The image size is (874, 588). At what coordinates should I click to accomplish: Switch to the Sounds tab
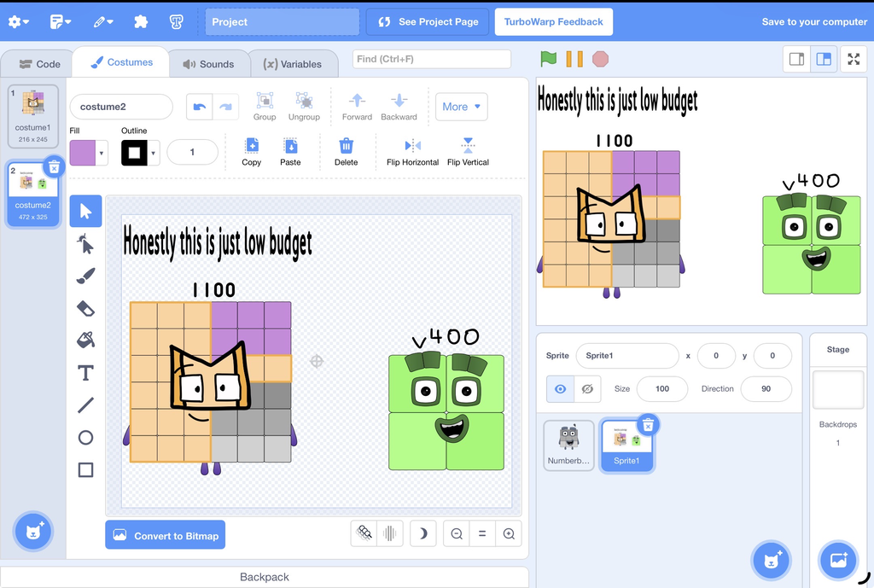tap(208, 64)
